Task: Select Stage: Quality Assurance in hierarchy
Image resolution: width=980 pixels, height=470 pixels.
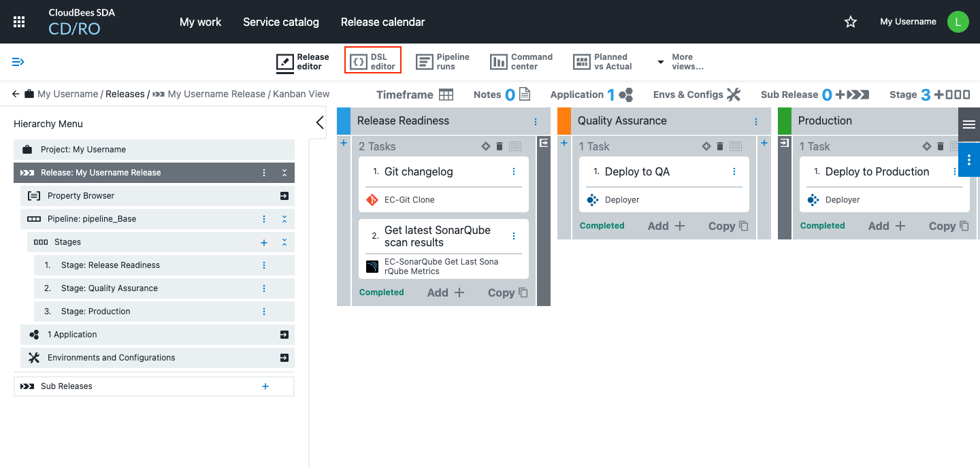Action: 164,288
